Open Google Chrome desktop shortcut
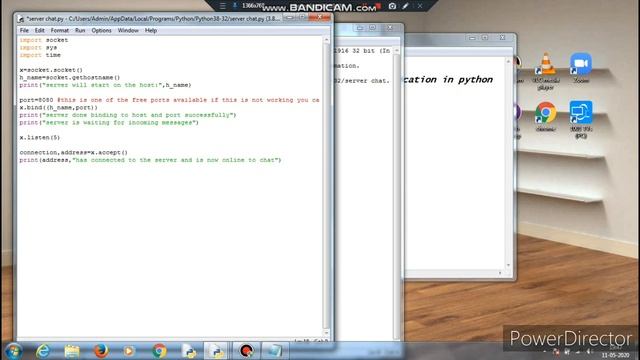This screenshot has width=640, height=360. pyautogui.click(x=546, y=116)
